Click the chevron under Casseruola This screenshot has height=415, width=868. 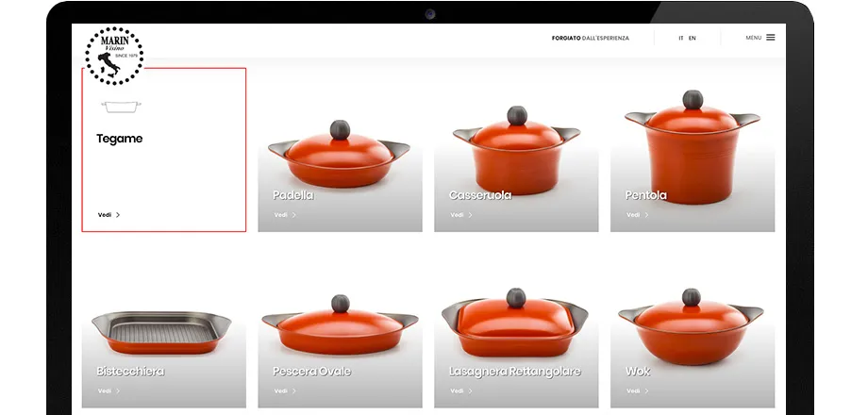pyautogui.click(x=470, y=215)
